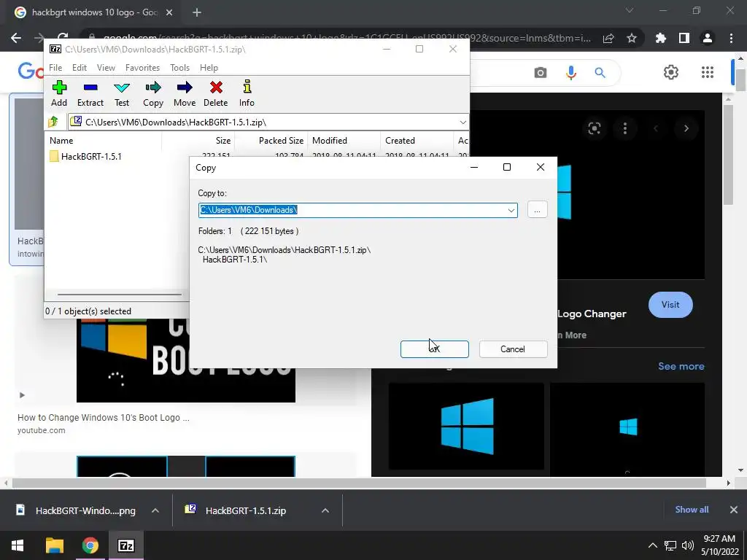
Task: Expand the 7-Zip address bar dropdown
Action: tap(462, 122)
